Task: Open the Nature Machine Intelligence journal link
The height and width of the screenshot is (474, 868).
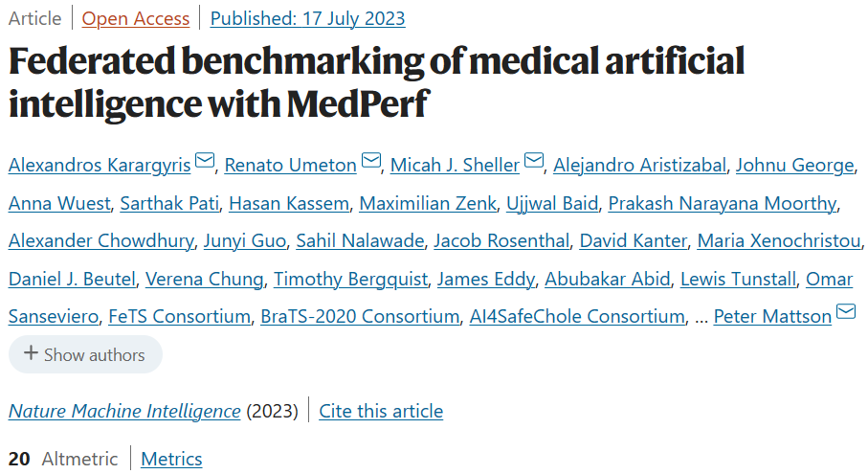Action: pyautogui.click(x=124, y=411)
